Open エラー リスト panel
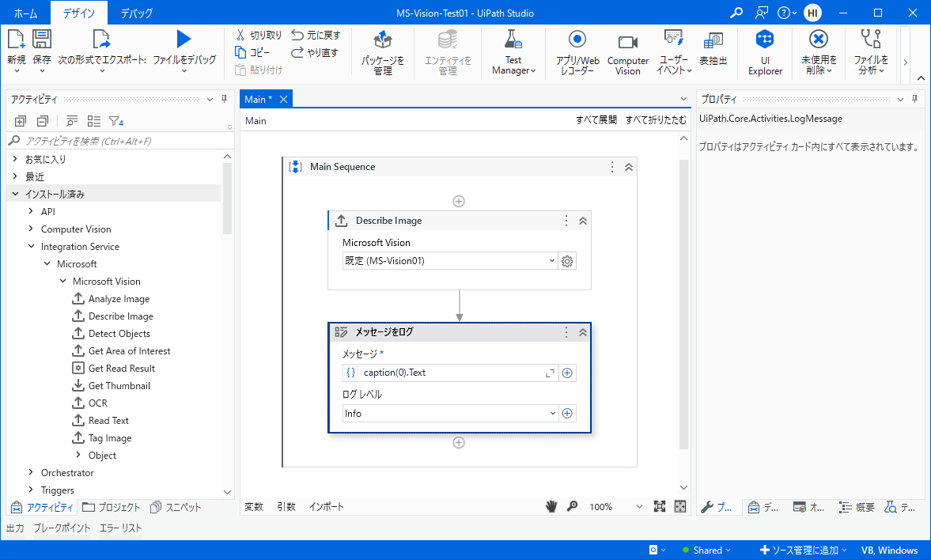The height and width of the screenshot is (560, 931). (x=120, y=528)
